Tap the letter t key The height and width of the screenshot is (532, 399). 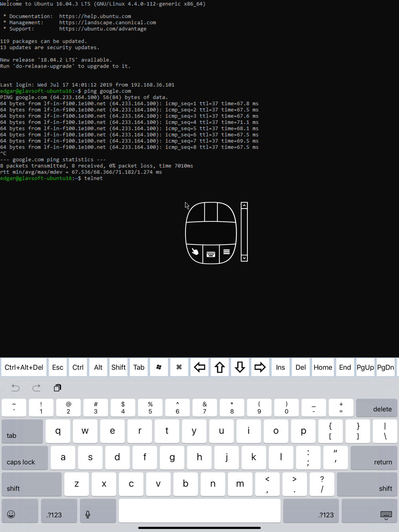167,432
